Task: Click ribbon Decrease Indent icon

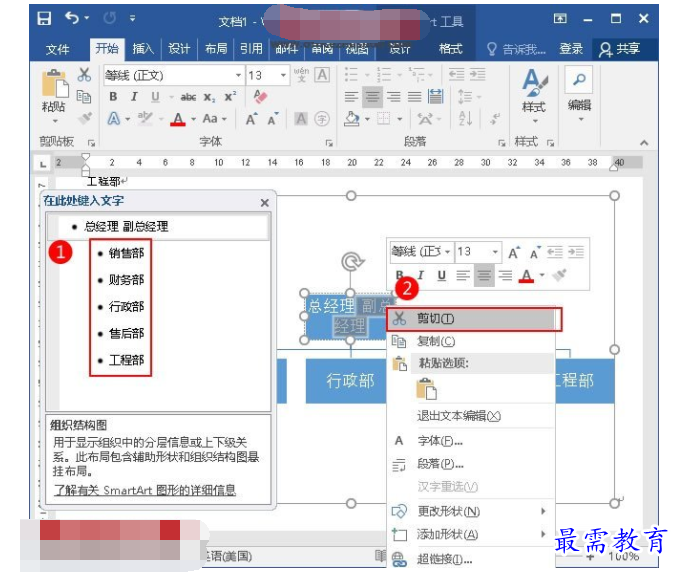Action: 457,74
